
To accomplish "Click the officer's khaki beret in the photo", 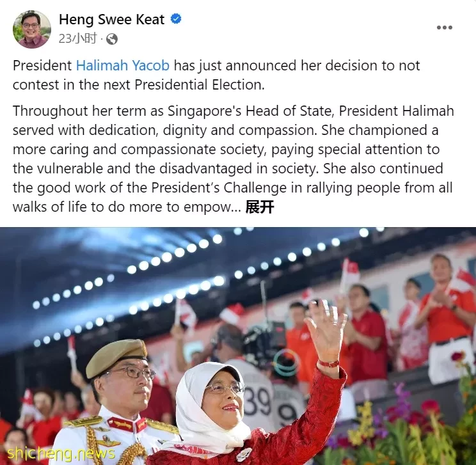I will click(x=117, y=358).
